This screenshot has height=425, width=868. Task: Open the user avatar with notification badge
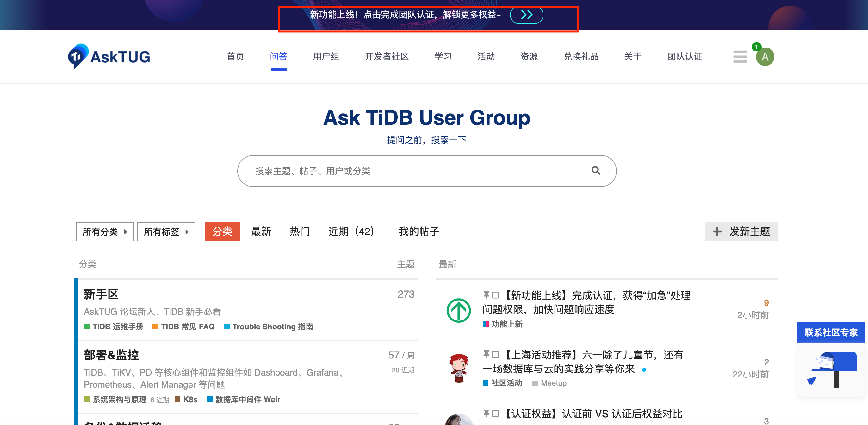[x=765, y=57]
